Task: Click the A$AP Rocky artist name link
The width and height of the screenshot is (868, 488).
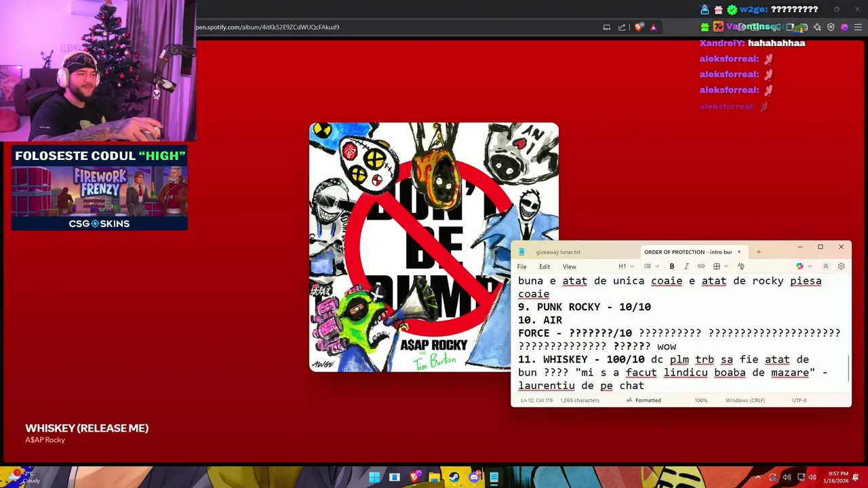Action: click(x=45, y=440)
